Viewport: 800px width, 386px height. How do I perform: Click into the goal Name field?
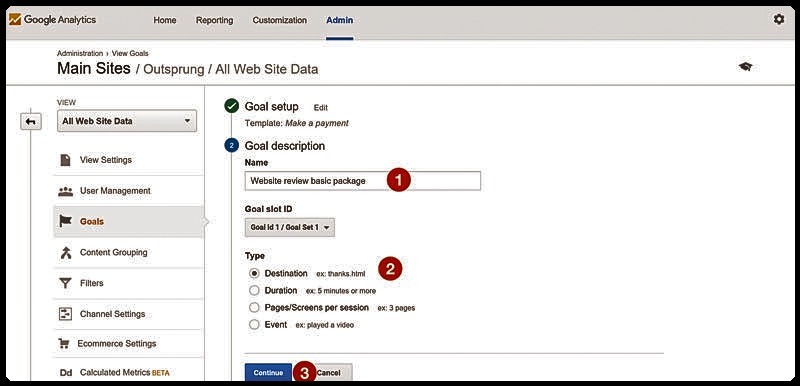[x=363, y=181]
